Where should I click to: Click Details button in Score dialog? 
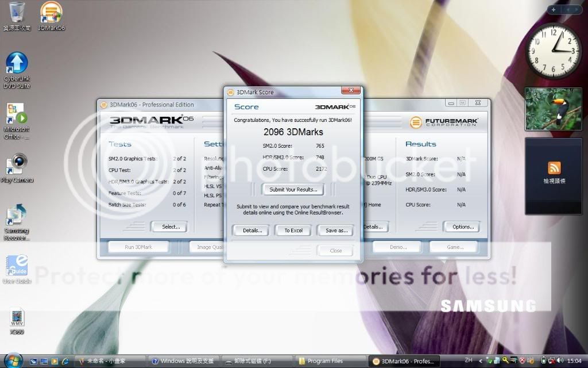point(252,230)
